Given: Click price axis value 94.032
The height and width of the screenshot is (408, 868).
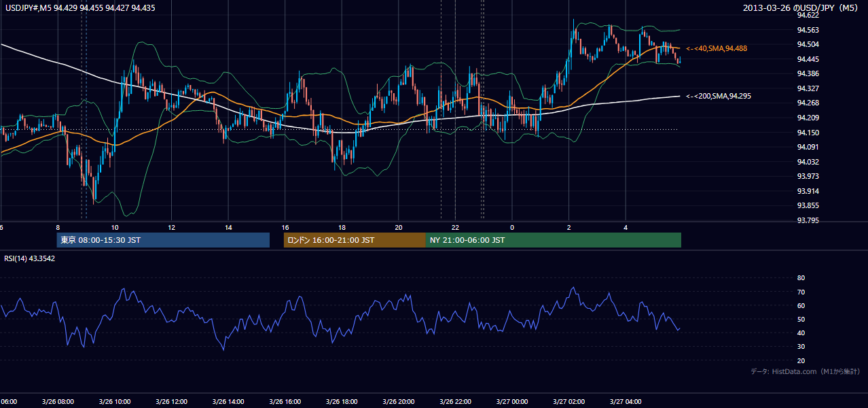Looking at the screenshot, I should coord(808,162).
